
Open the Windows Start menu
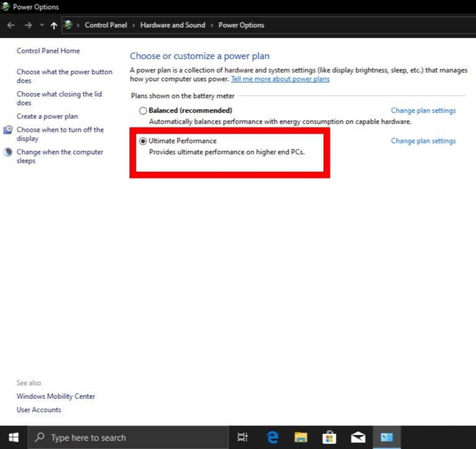14,437
